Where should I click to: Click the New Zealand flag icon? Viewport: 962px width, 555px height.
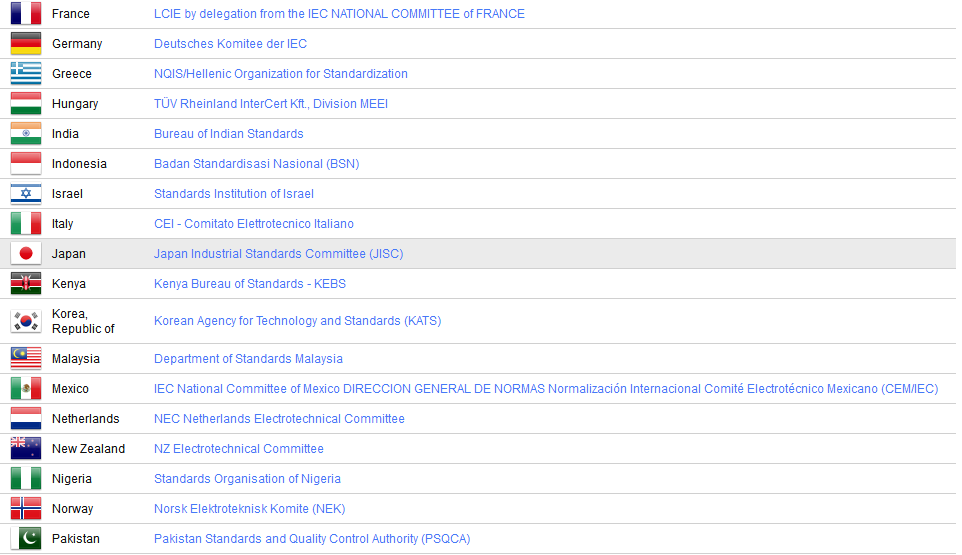tap(26, 449)
